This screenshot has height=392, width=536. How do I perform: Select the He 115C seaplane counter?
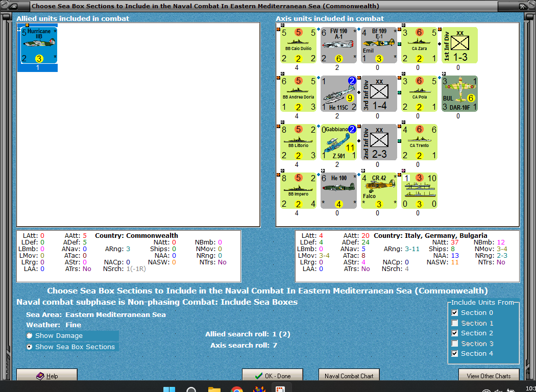[338, 93]
